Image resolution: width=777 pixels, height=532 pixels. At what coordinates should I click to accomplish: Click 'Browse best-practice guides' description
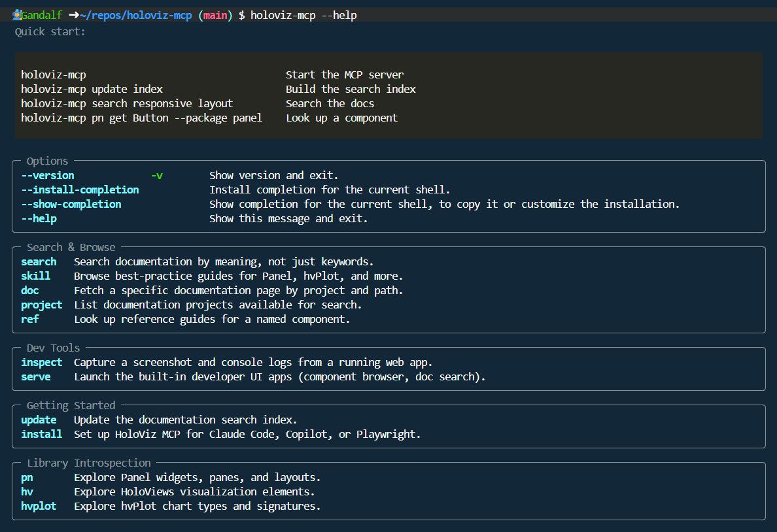[238, 276]
